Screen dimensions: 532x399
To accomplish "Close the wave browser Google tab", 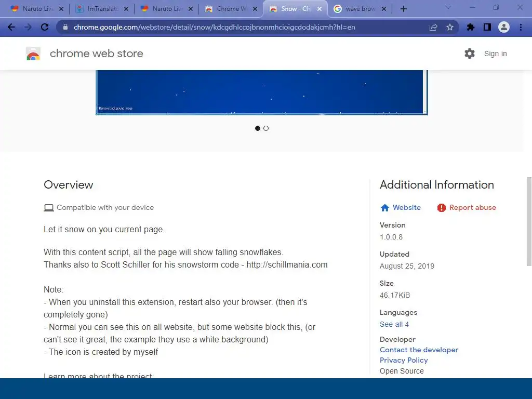I will (x=384, y=9).
